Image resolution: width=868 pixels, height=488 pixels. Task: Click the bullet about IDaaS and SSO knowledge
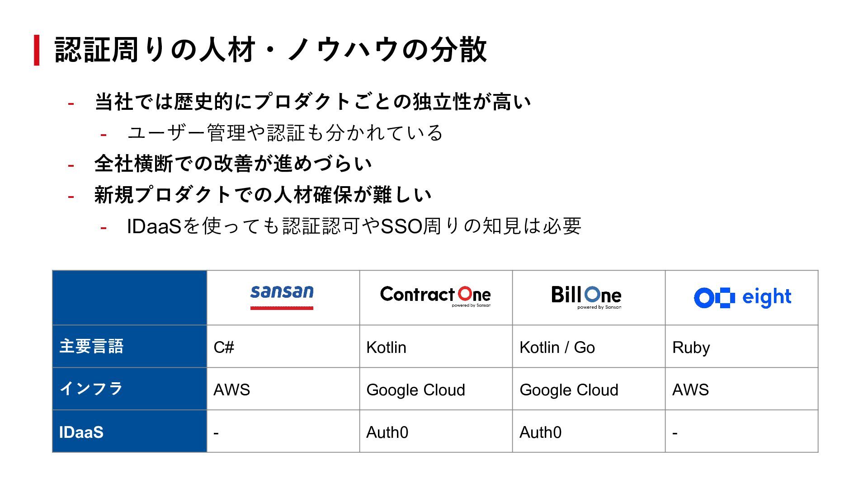pos(354,226)
